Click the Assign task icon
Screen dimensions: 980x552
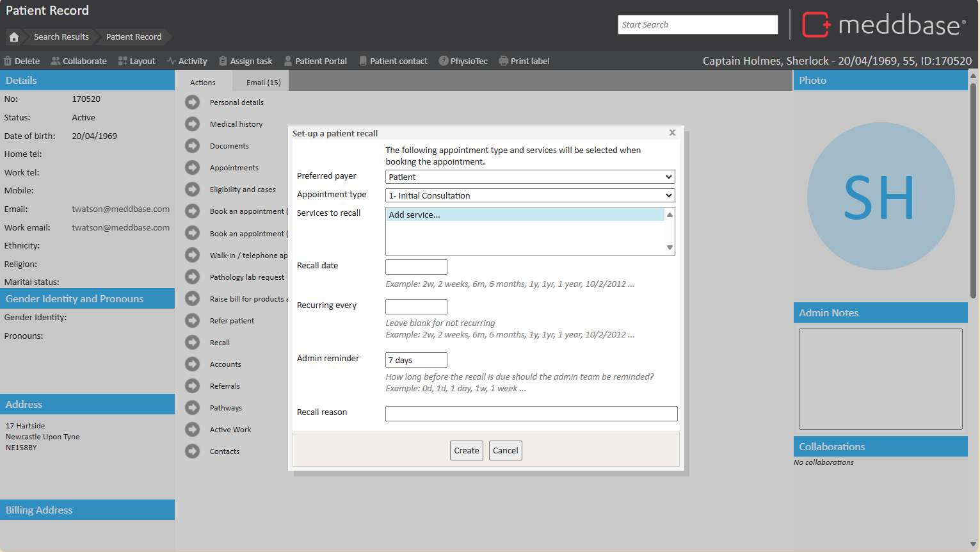pos(223,61)
